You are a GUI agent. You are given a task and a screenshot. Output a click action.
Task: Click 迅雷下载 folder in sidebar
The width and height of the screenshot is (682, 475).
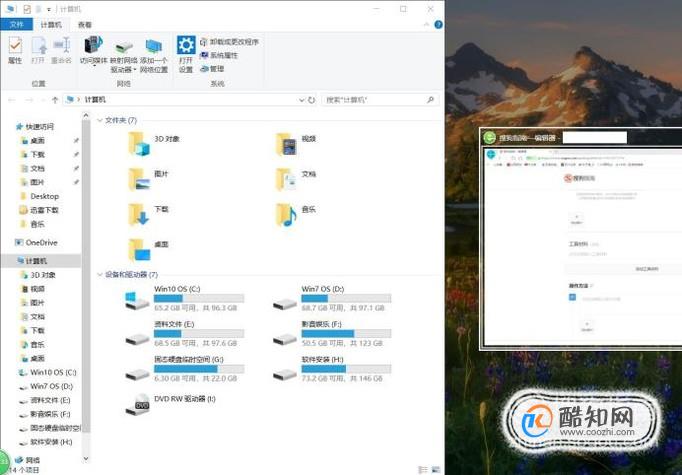pos(39,210)
